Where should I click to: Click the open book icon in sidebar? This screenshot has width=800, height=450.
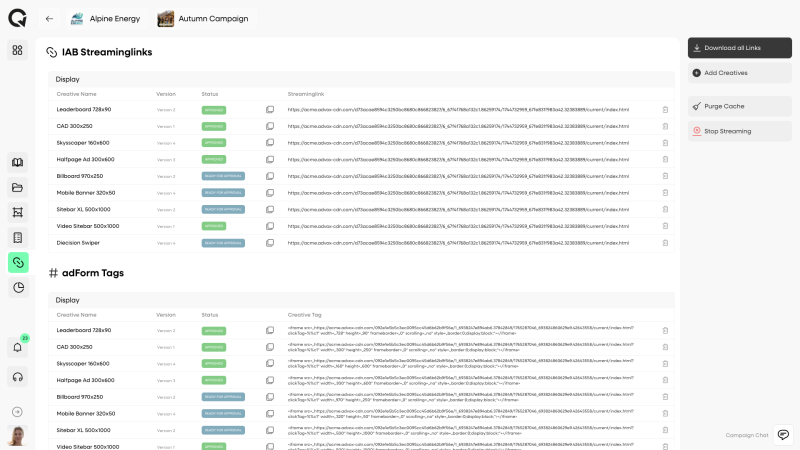tap(17, 162)
